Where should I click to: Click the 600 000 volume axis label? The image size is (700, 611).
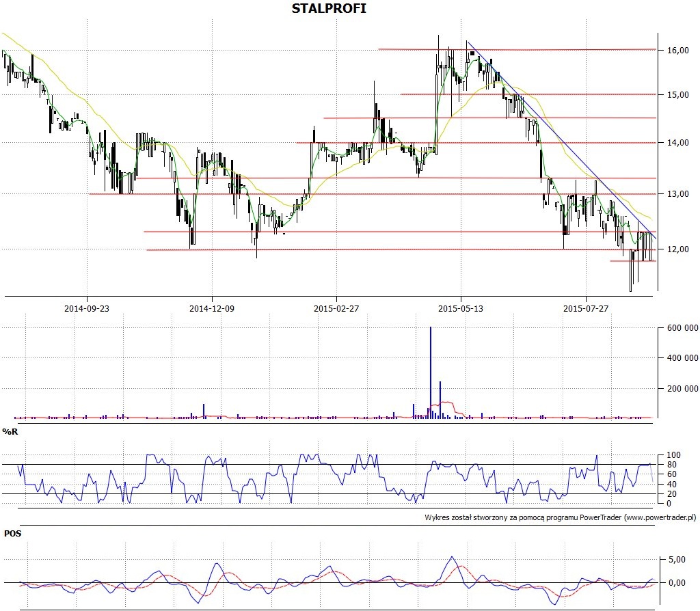[683, 328]
